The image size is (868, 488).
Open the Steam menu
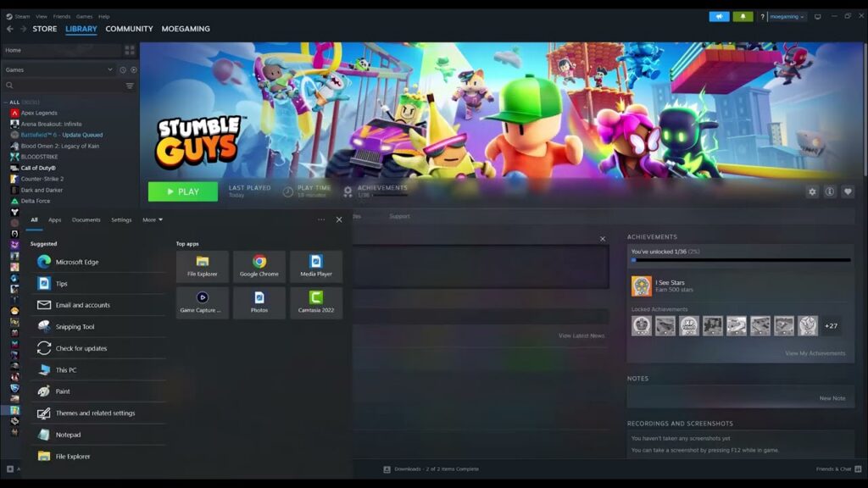tap(22, 17)
